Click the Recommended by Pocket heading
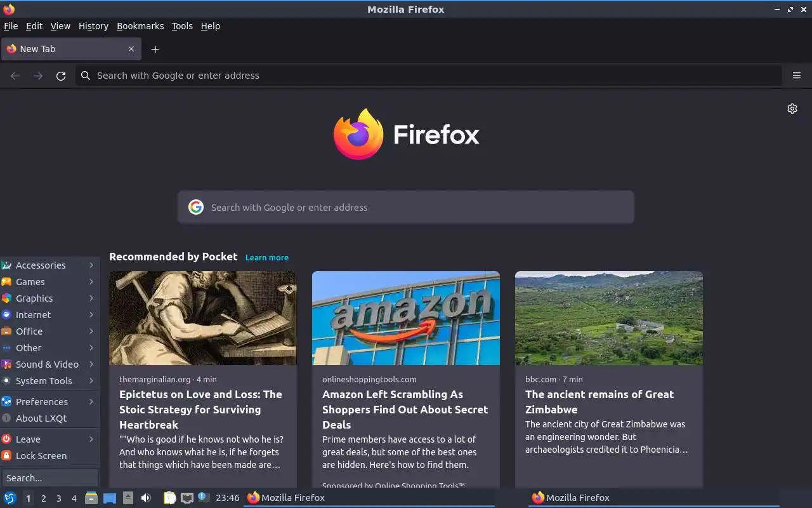Viewport: 812px width, 508px height. [173, 257]
